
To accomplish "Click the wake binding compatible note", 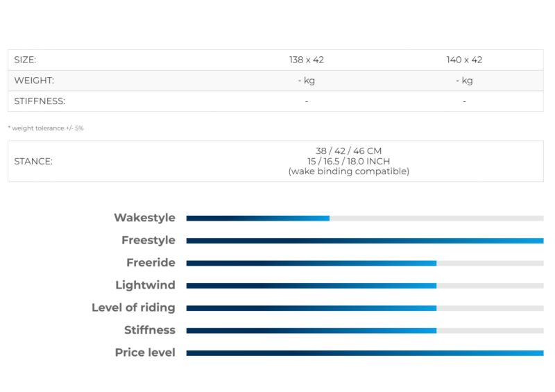I will coord(349,171).
